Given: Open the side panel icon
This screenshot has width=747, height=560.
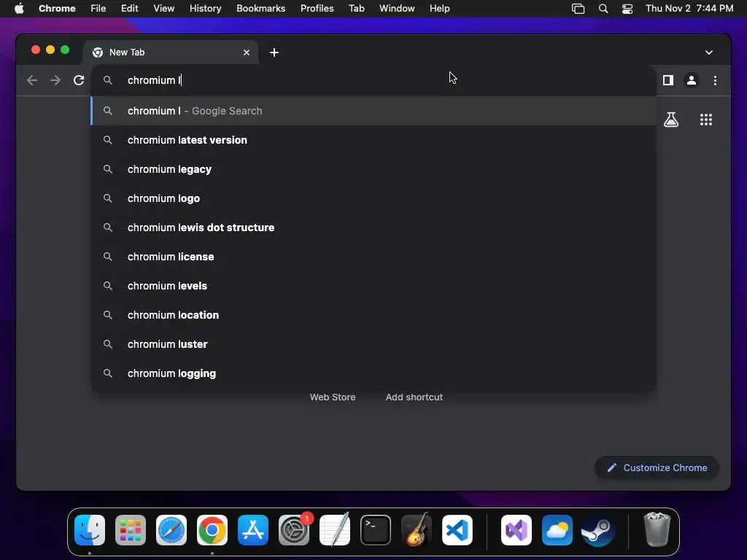Looking at the screenshot, I should pyautogui.click(x=668, y=80).
